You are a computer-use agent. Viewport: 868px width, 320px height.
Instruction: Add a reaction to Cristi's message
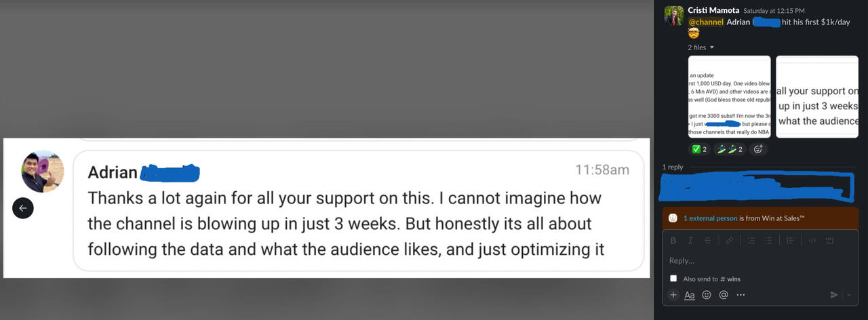(758, 149)
